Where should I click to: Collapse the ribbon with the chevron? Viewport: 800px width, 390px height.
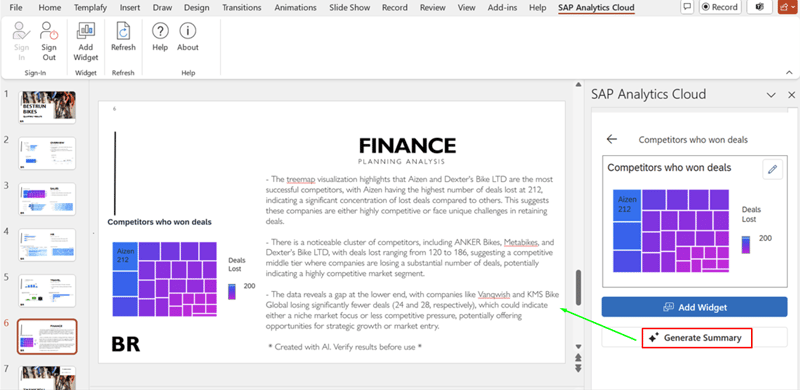[x=788, y=72]
